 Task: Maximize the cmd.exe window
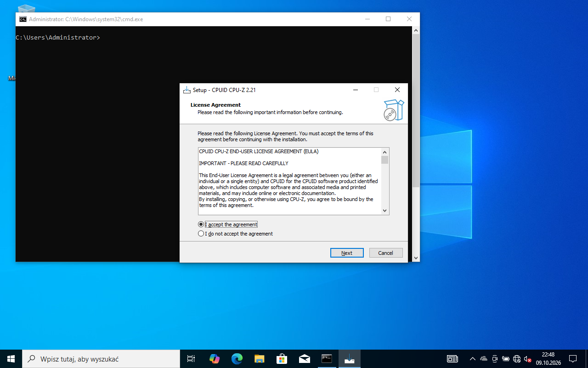point(388,19)
